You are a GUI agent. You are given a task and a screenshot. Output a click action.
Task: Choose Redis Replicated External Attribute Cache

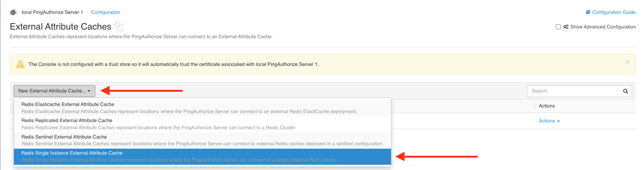pyautogui.click(x=67, y=121)
